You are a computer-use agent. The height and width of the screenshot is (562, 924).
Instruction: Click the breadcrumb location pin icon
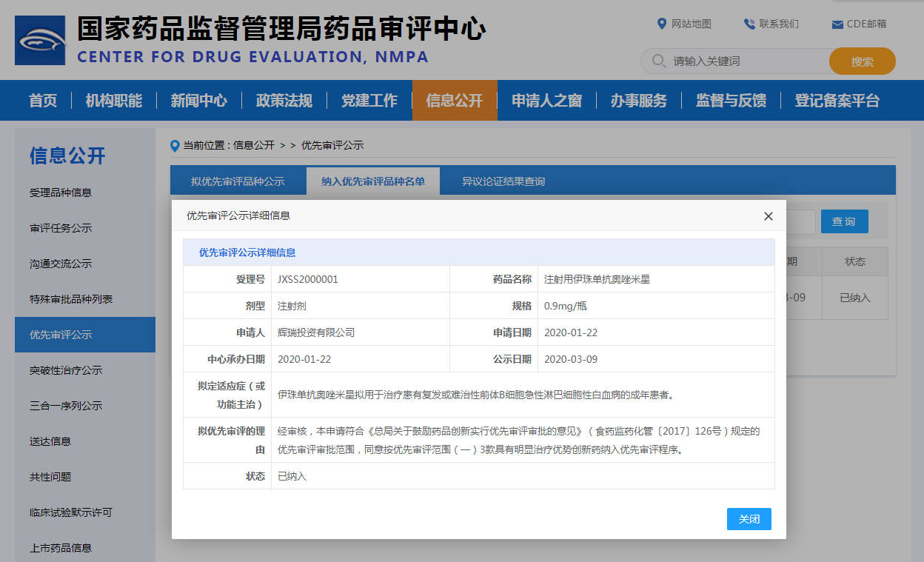click(175, 145)
